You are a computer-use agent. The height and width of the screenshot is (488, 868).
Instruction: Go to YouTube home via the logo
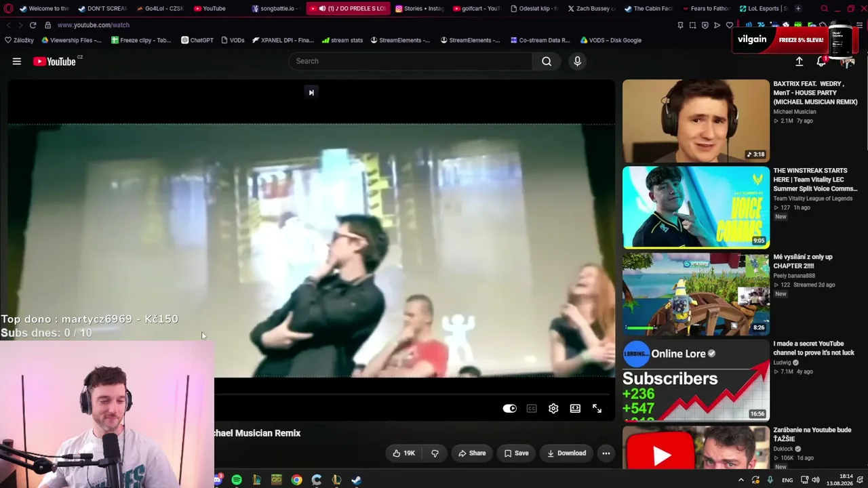click(x=54, y=61)
